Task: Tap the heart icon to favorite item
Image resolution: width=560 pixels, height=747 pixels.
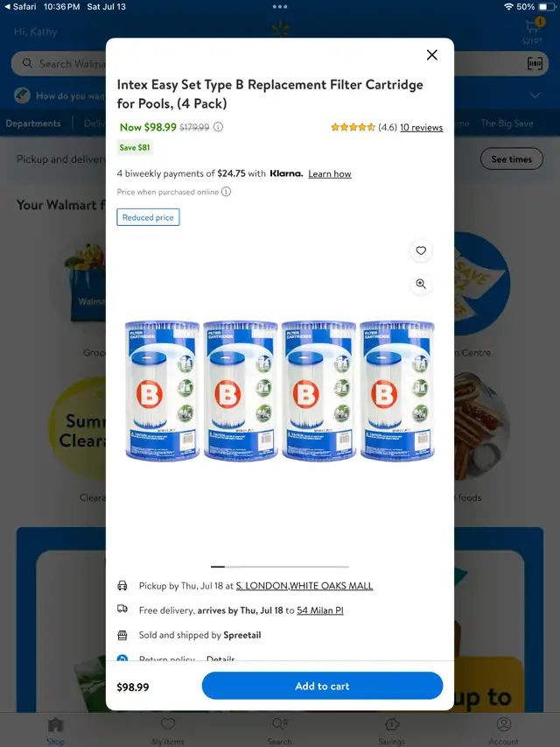Action: [421, 250]
